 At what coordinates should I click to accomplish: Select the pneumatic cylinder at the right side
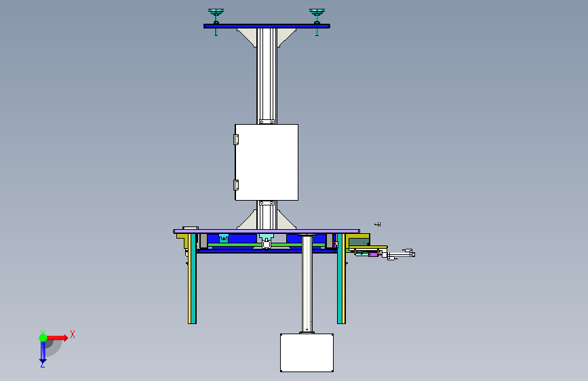click(x=401, y=254)
